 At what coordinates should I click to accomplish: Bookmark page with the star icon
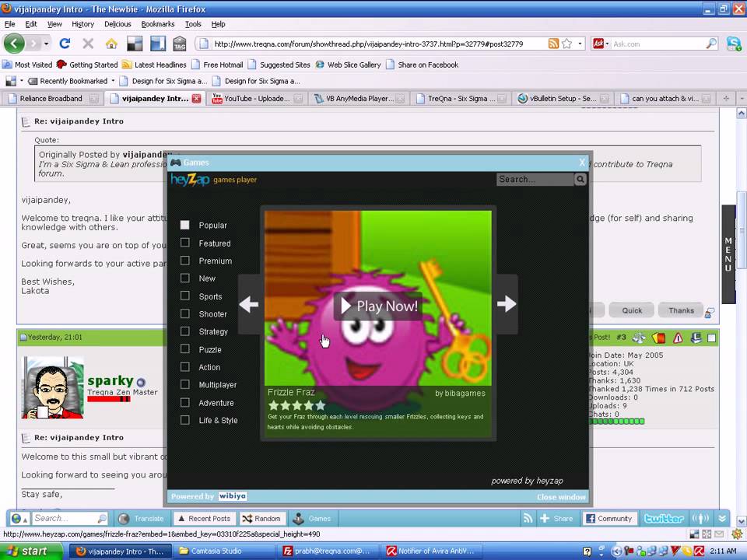567,44
